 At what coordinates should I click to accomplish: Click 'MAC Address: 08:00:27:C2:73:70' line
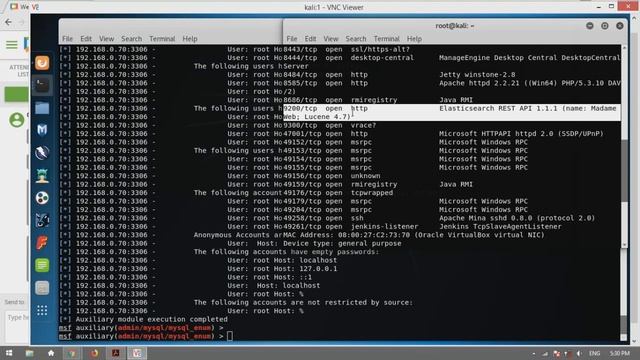coord(414,235)
